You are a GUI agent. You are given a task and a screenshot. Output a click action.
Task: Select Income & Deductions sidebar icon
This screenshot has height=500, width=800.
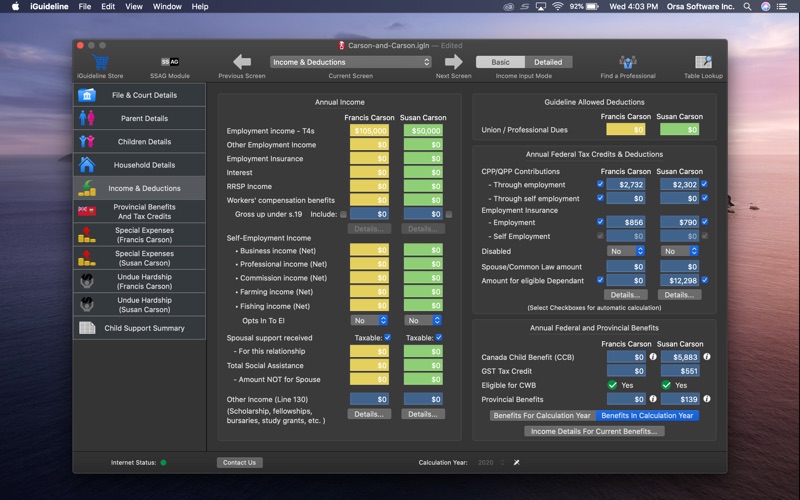point(87,188)
